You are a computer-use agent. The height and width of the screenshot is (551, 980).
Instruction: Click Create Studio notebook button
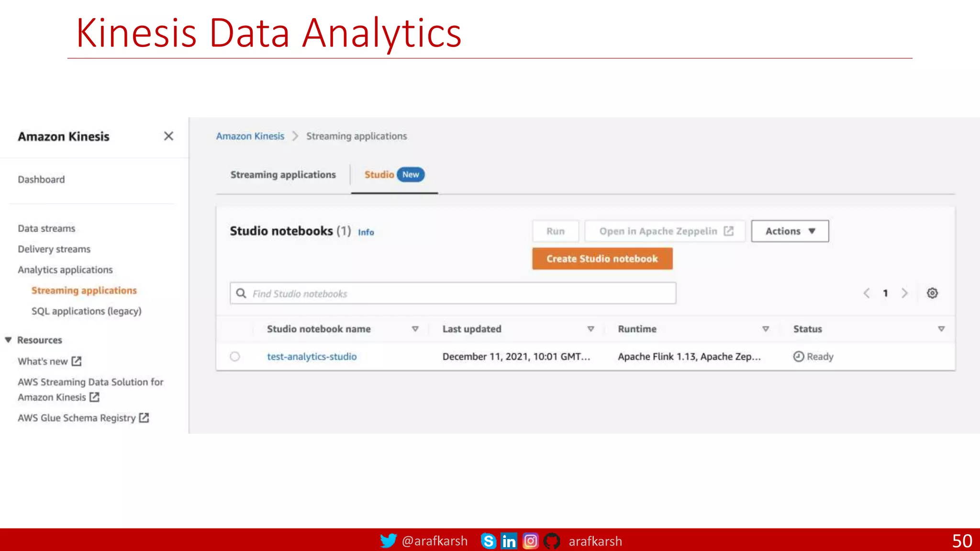pyautogui.click(x=602, y=259)
